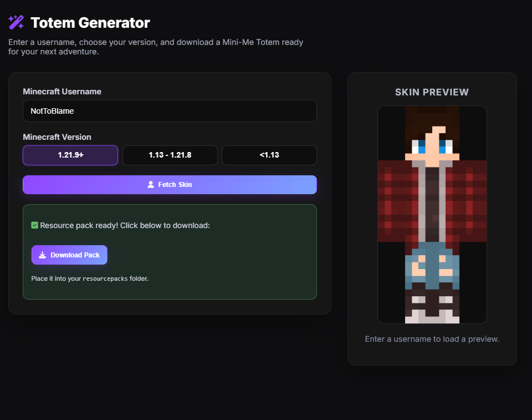Click the green checkmark next to Resource pack ready

35,225
